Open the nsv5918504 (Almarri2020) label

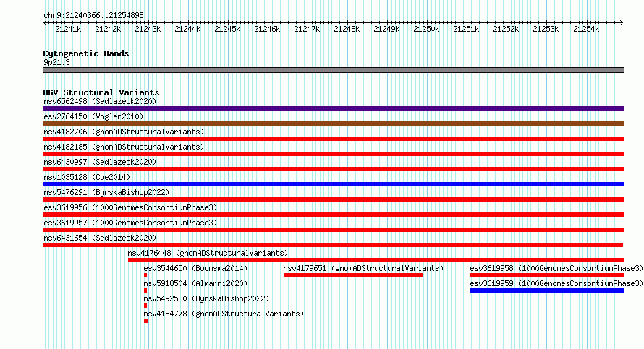coord(195,283)
